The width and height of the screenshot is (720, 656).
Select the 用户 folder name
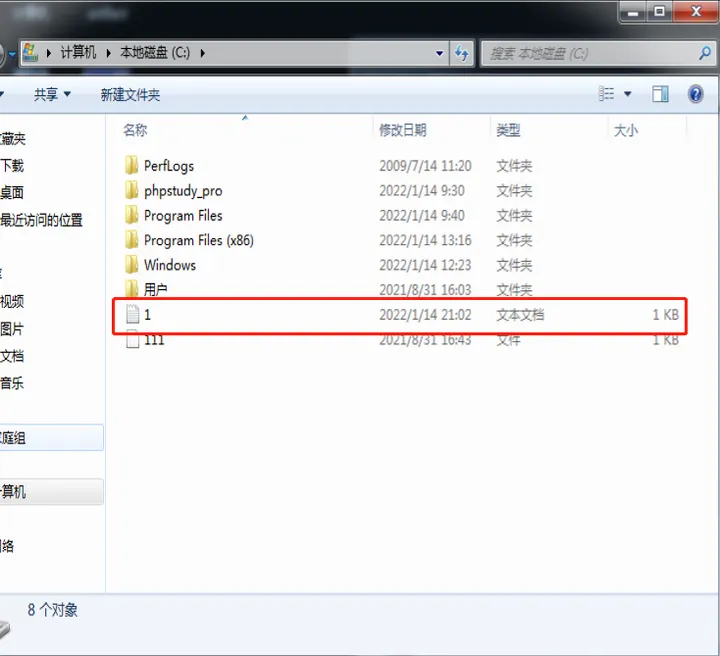pos(156,290)
